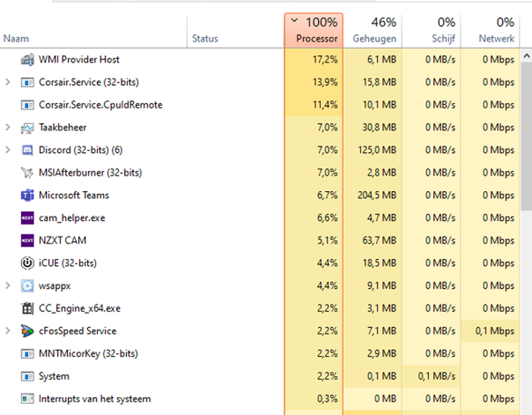Sort by the Netwerk column header
Viewport: 532px width, 415px height.
point(490,31)
